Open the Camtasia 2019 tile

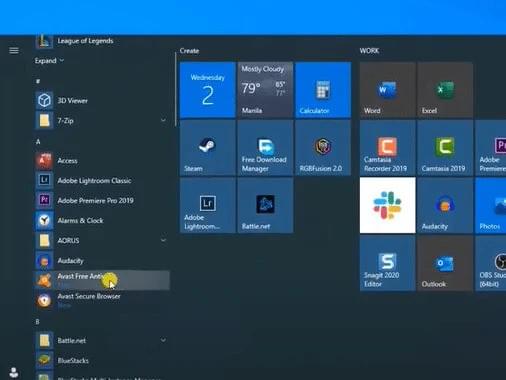click(445, 148)
